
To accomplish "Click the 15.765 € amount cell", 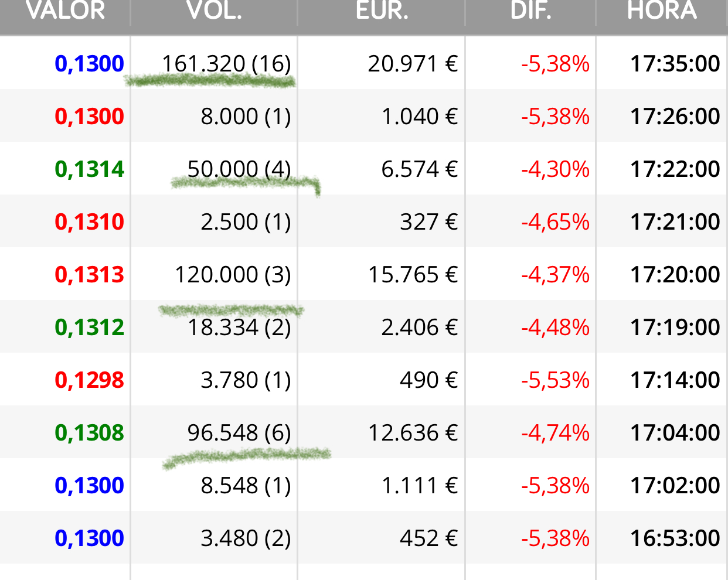I will click(413, 275).
